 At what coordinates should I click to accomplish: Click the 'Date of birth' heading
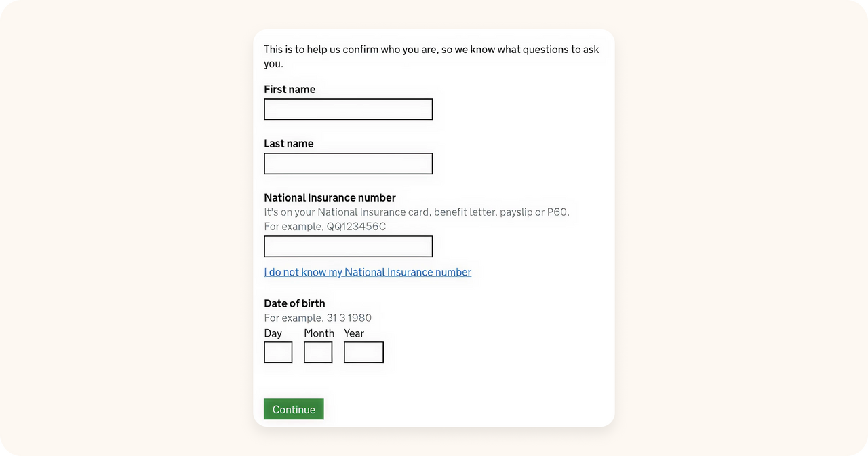pos(294,303)
